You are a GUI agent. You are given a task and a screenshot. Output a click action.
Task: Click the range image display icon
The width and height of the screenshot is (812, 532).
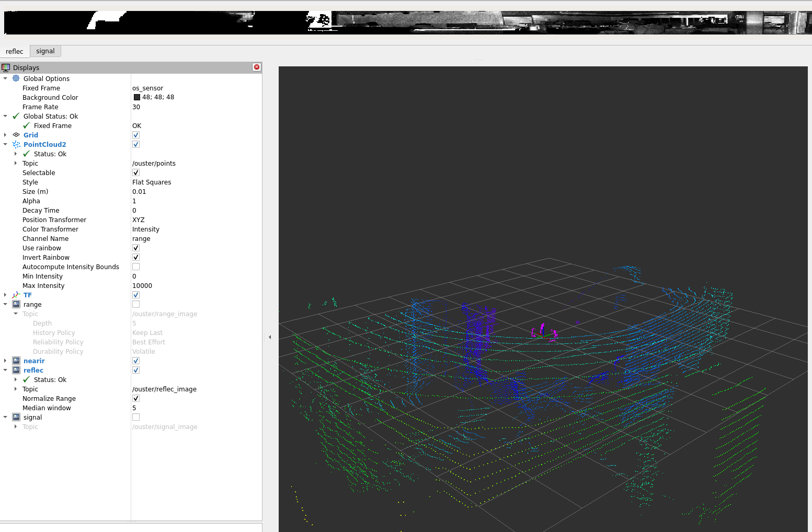pyautogui.click(x=16, y=304)
